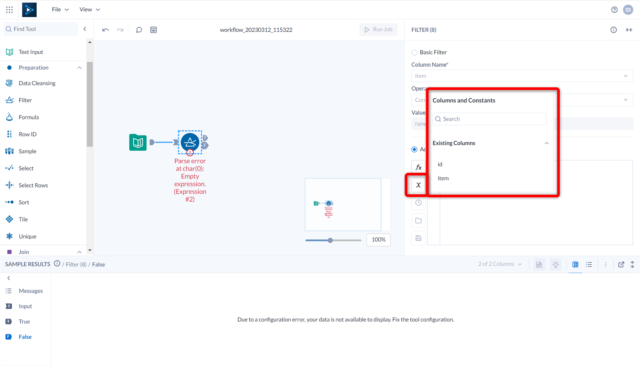Open the Column Name dropdown
640x366 pixels.
click(x=522, y=76)
